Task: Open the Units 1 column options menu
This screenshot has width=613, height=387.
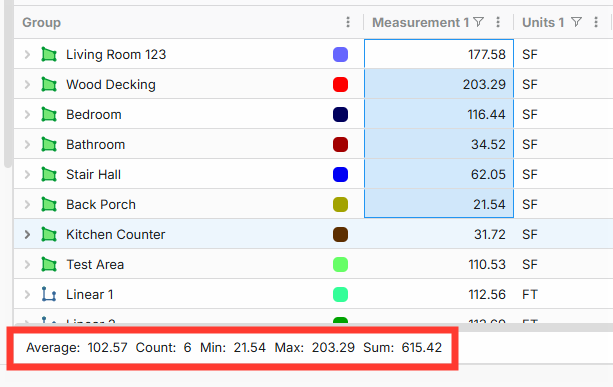Action: click(596, 22)
